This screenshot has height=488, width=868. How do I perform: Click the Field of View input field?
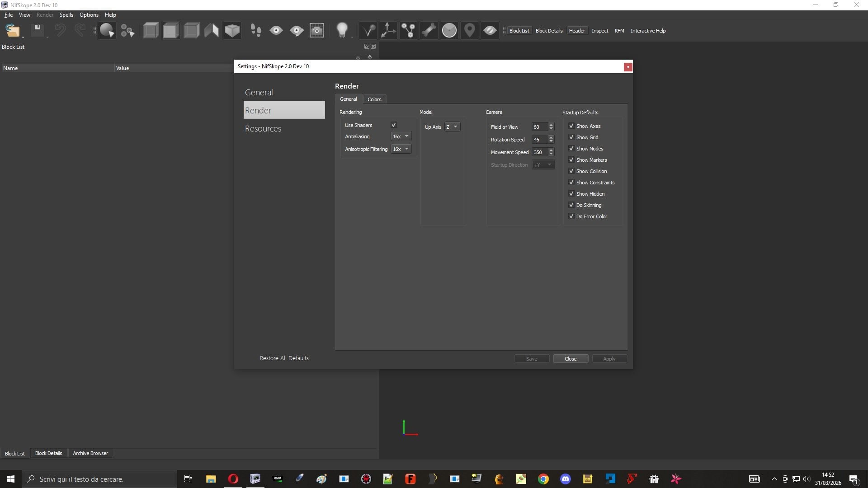click(540, 127)
